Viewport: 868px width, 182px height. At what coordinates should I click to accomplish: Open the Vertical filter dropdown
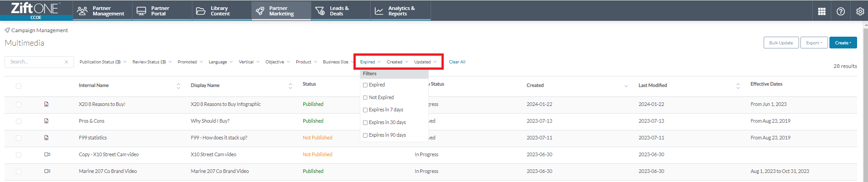pos(249,62)
